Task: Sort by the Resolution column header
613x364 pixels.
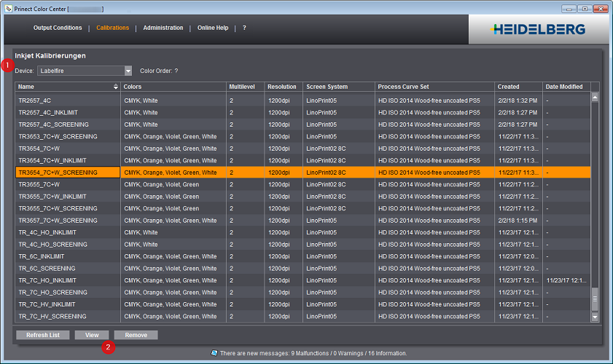Action: pyautogui.click(x=284, y=87)
